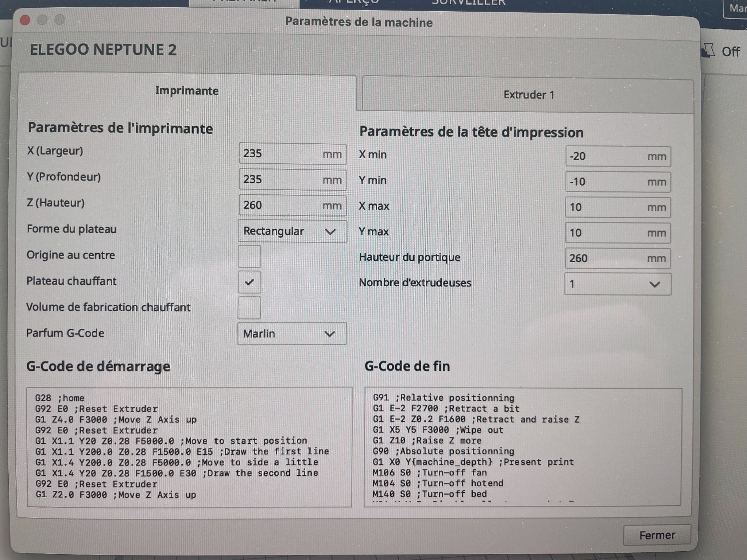747x560 pixels.
Task: Select the Imprimante tab
Action: click(187, 91)
